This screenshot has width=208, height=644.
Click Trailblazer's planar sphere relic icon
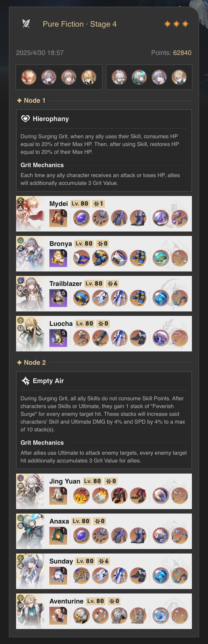[161, 298]
